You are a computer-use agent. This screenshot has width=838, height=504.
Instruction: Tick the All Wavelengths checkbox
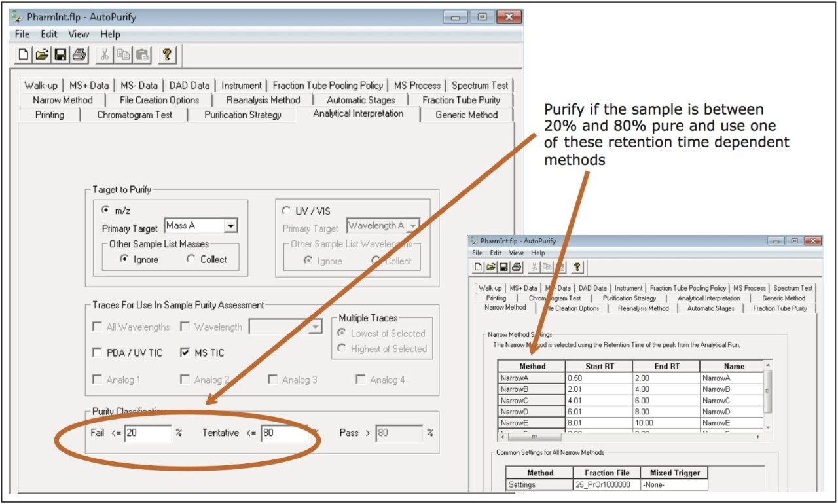pos(97,327)
